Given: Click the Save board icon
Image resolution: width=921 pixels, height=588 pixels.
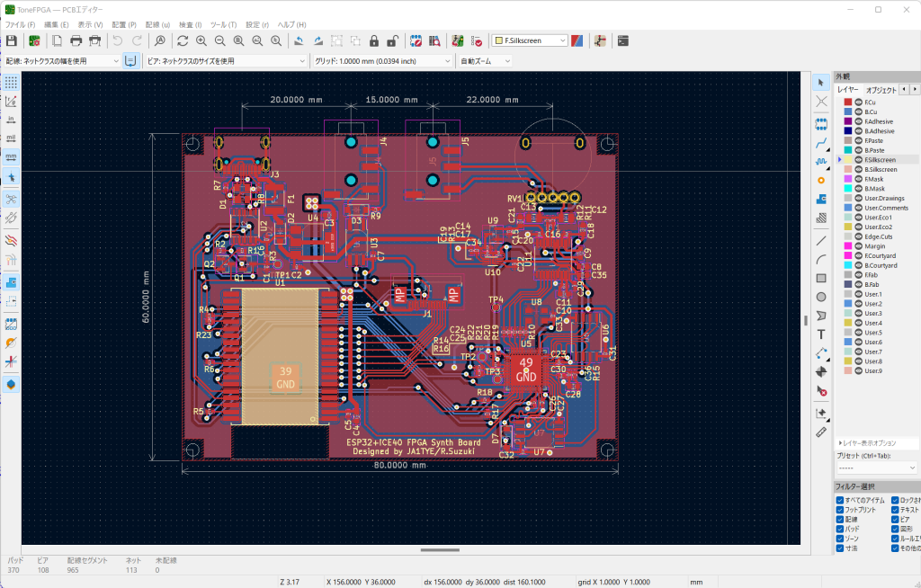Looking at the screenshot, I should point(12,40).
